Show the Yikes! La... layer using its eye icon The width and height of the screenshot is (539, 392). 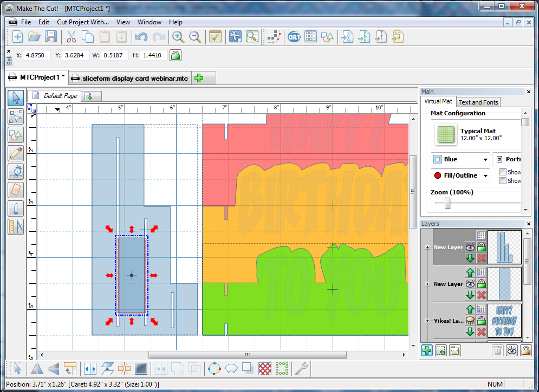470,321
